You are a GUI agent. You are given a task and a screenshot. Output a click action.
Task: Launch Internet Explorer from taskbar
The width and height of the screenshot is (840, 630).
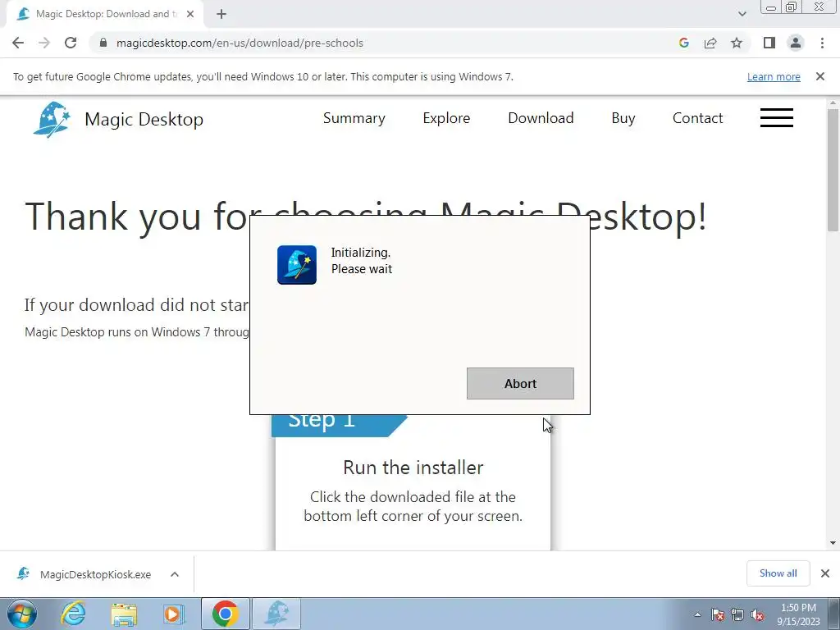[73, 614]
